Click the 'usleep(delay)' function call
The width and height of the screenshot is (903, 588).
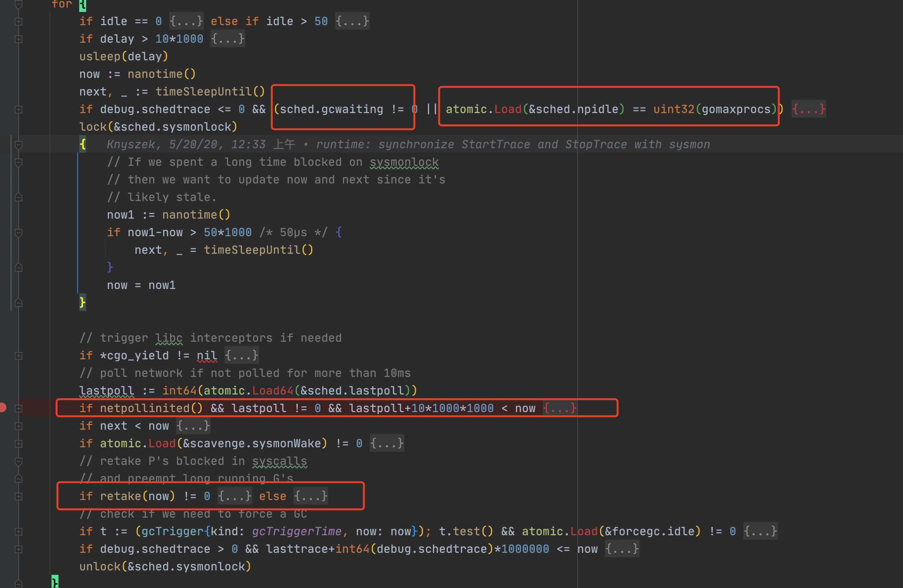[123, 57]
